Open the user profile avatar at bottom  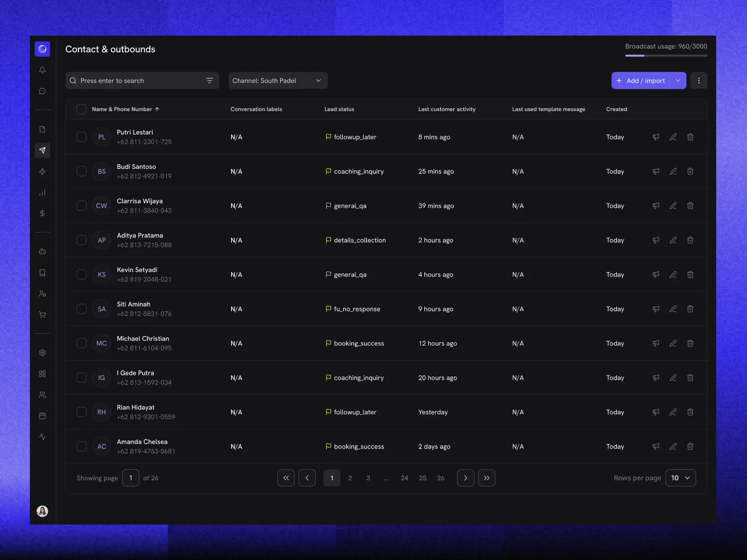click(x=42, y=511)
